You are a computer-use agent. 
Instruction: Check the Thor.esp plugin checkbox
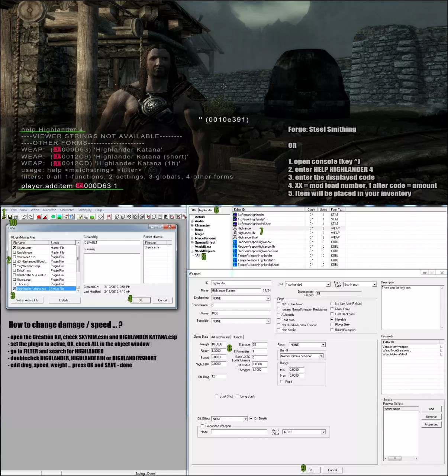[x=14, y=284]
